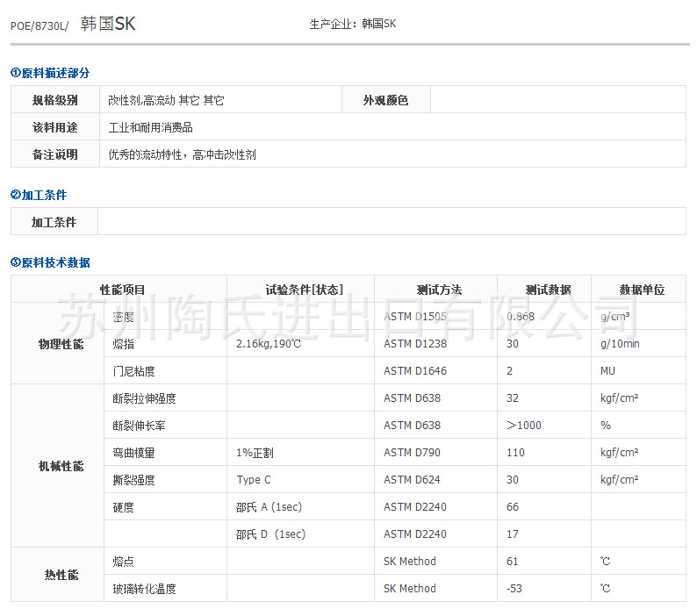Click the >1000 elongation value
697x616 pixels.
(x=524, y=425)
